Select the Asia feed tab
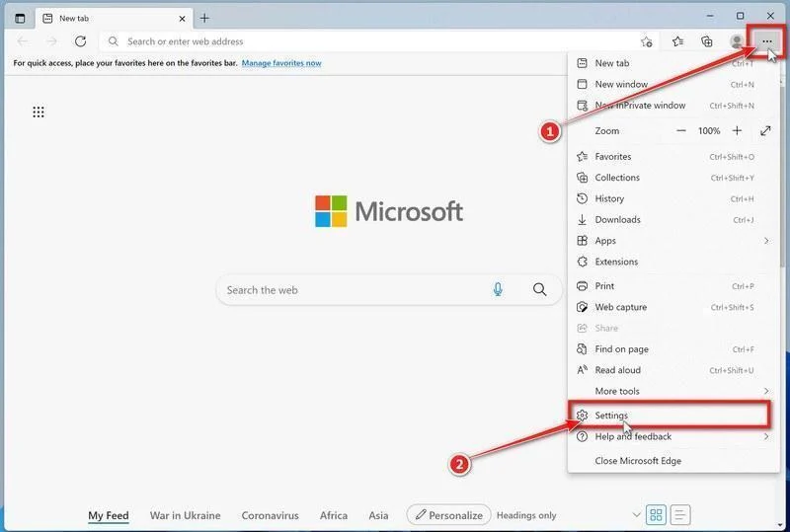The height and width of the screenshot is (532, 790). pyautogui.click(x=378, y=516)
